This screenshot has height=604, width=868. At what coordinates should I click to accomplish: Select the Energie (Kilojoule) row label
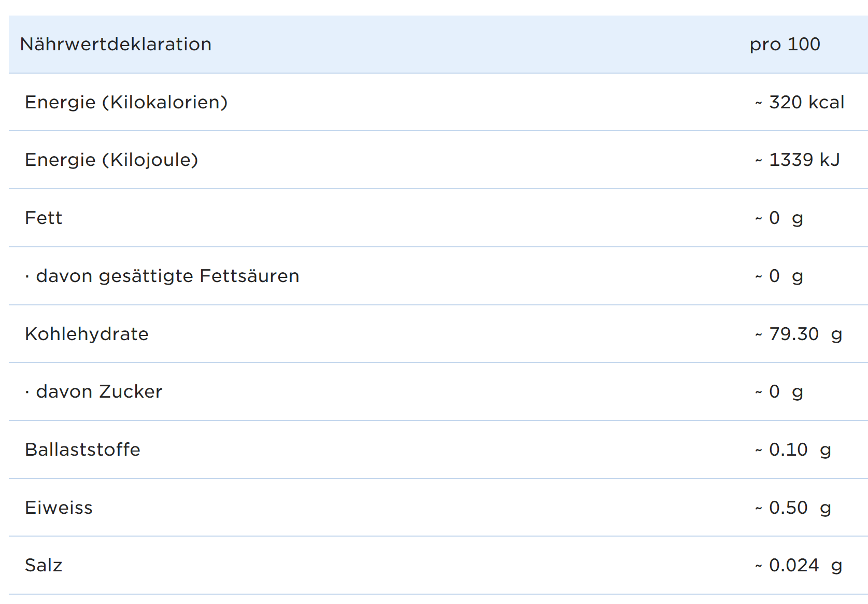coord(111,160)
